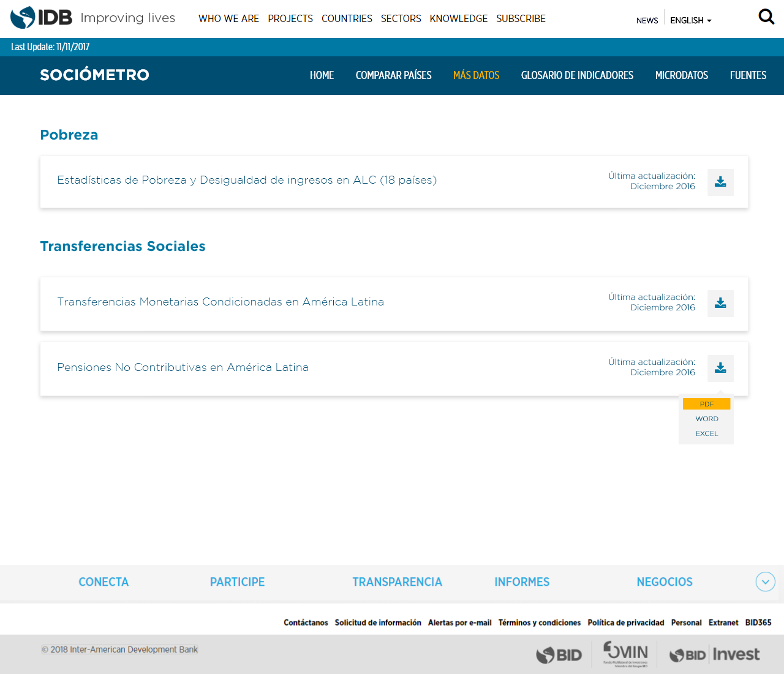
Task: Open GLOSARIO DE INDICADORES tab
Action: coord(577,75)
